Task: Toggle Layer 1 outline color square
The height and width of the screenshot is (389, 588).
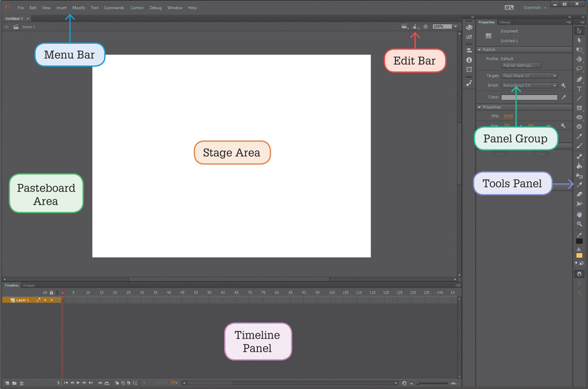Action: [57, 300]
